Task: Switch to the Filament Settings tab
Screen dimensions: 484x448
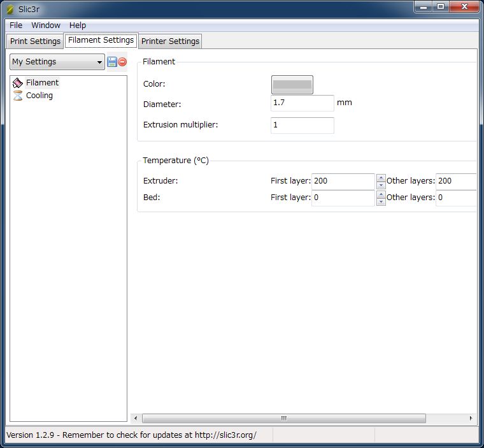Action: tap(101, 41)
